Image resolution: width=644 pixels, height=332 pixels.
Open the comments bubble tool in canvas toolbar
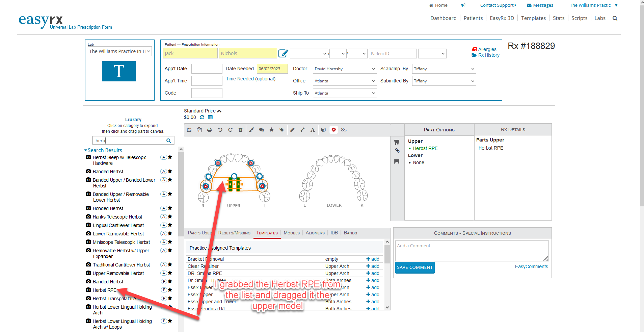coord(261,130)
